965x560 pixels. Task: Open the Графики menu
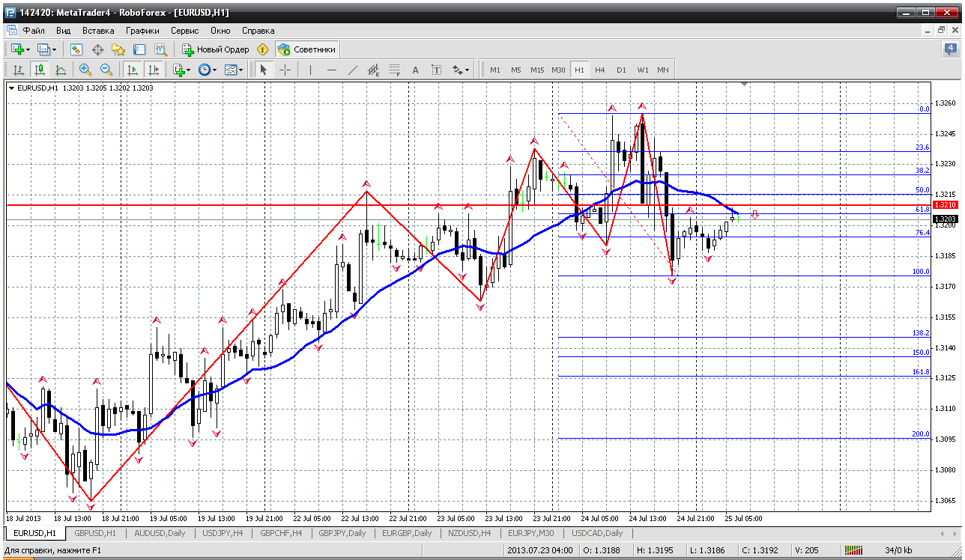(142, 31)
